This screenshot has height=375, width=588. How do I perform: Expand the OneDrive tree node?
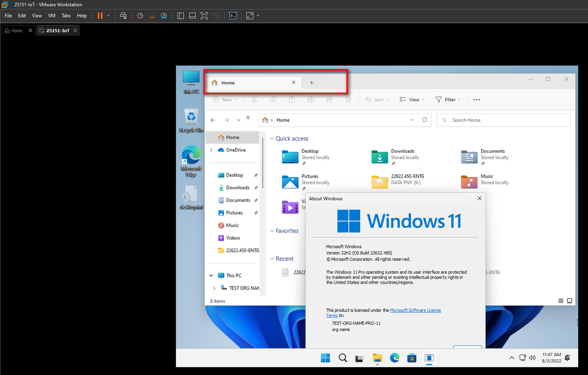click(x=211, y=150)
